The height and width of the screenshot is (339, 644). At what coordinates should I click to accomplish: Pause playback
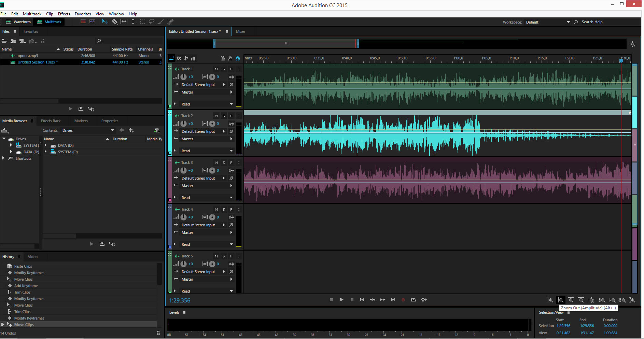click(352, 300)
